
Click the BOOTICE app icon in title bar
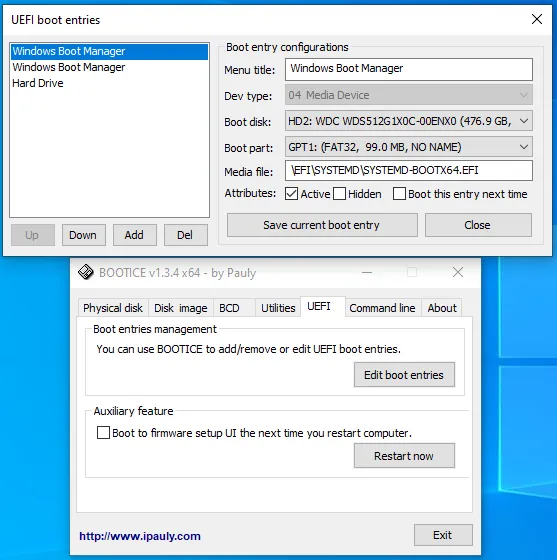pos(86,272)
